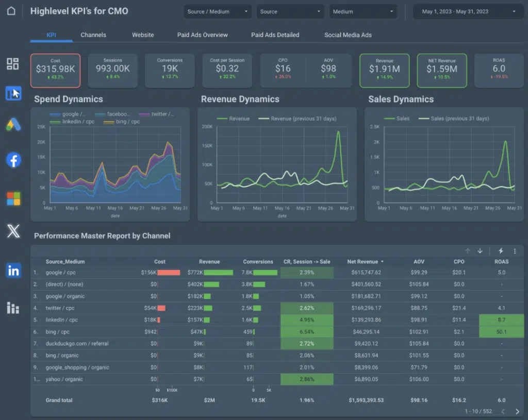Switch to the Channels tab
The image size is (528, 420).
93,35
